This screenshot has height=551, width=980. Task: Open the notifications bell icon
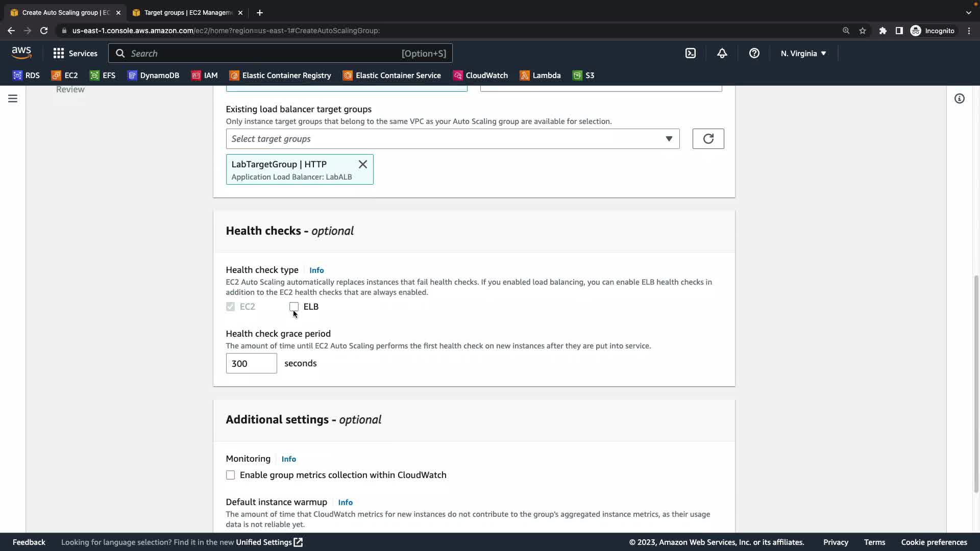click(722, 53)
